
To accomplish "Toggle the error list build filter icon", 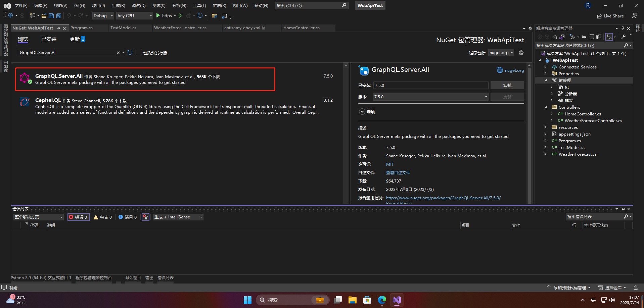I will click(145, 217).
